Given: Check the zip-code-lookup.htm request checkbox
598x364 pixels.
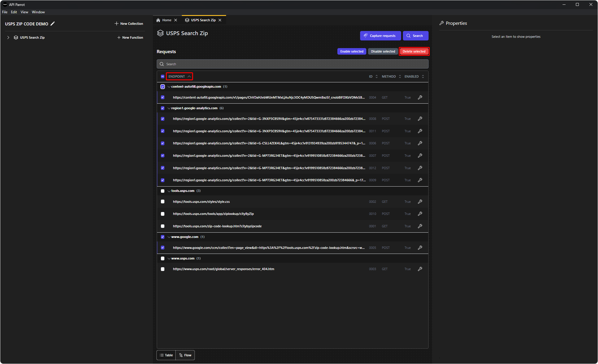Looking at the screenshot, I should 163,226.
